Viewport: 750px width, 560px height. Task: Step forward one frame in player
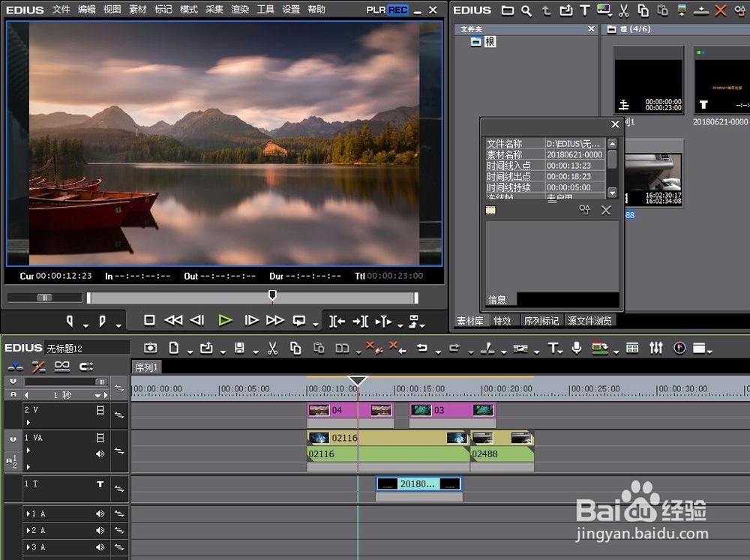[x=251, y=320]
